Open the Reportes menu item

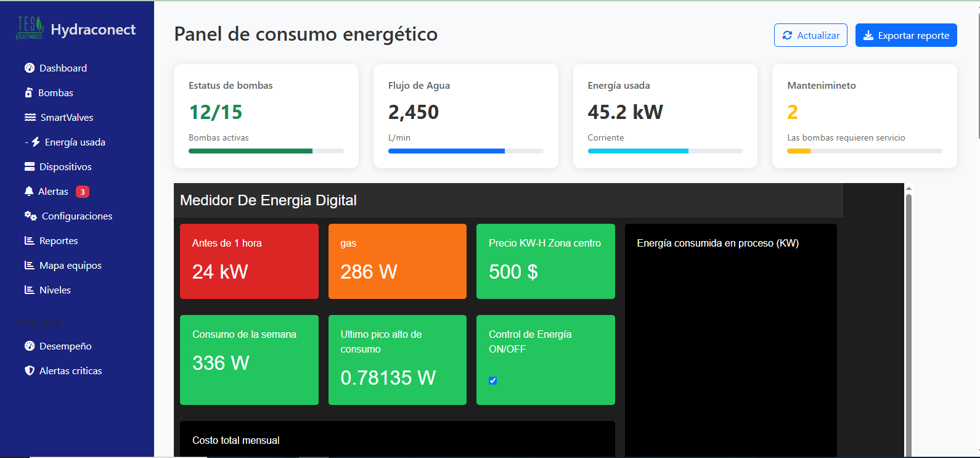(x=59, y=240)
